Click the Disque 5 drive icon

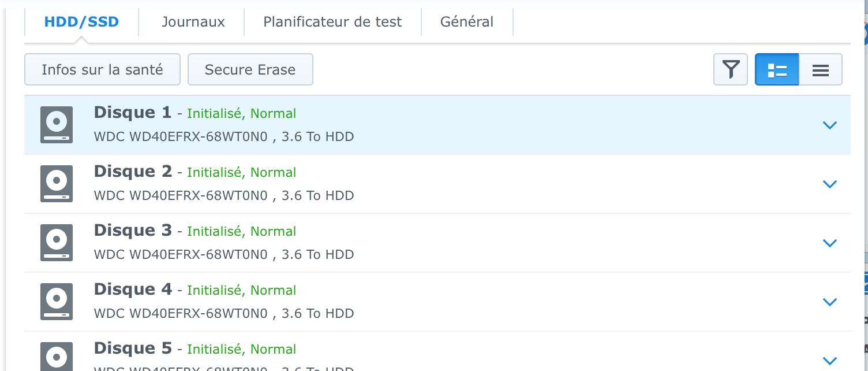[57, 357]
